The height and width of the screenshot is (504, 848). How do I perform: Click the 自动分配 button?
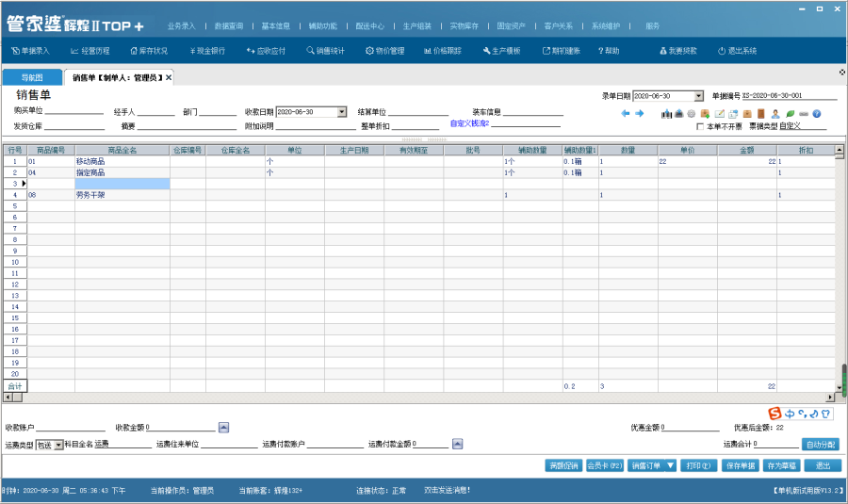[x=819, y=444]
